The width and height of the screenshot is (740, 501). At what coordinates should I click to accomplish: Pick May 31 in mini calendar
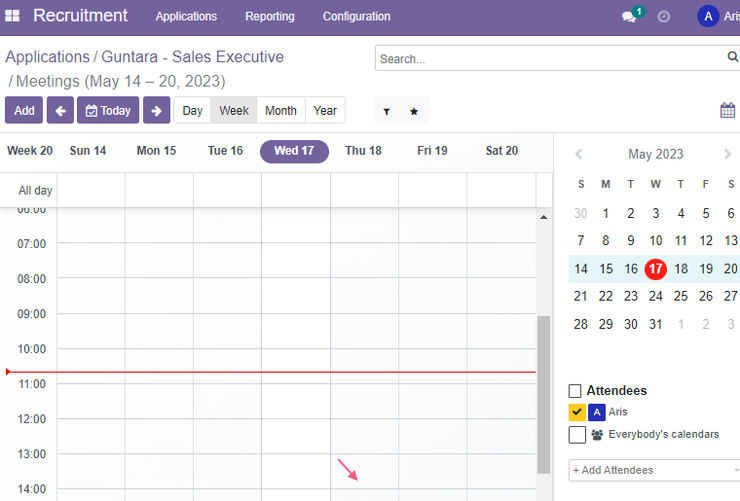coord(656,325)
